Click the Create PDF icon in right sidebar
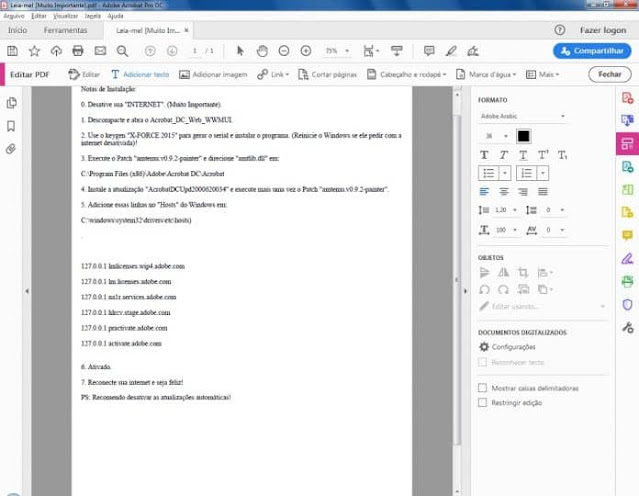The height and width of the screenshot is (496, 639). pyautogui.click(x=627, y=98)
